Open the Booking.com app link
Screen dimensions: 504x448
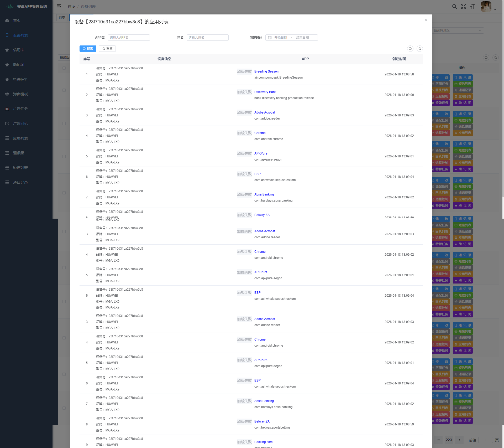pos(263,442)
